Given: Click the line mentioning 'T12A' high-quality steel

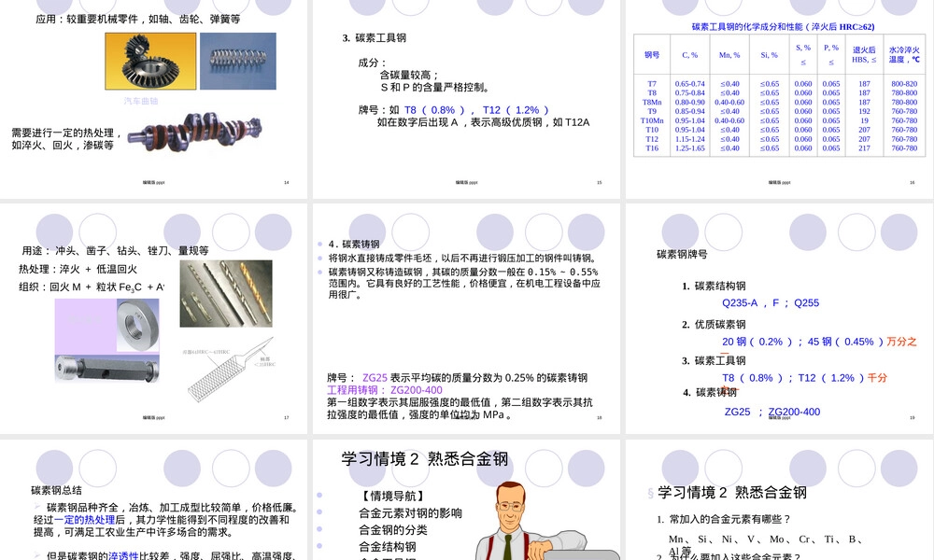Looking at the screenshot, I should click(483, 122).
